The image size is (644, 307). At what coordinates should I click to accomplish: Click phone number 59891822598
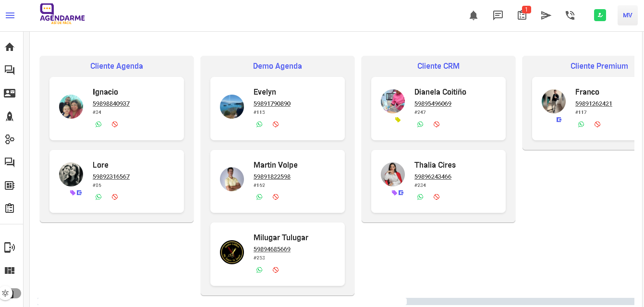(272, 177)
